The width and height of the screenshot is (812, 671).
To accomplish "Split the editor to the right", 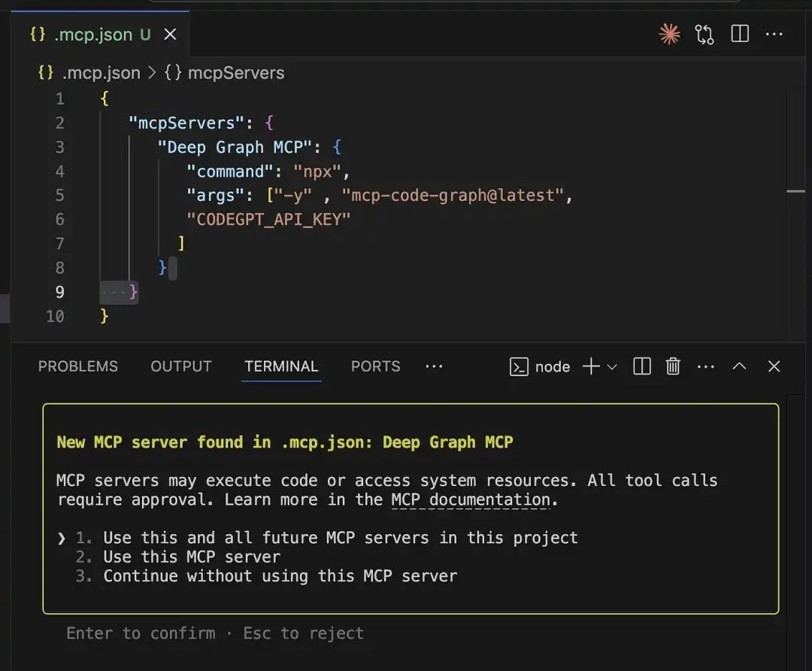I will pos(740,34).
